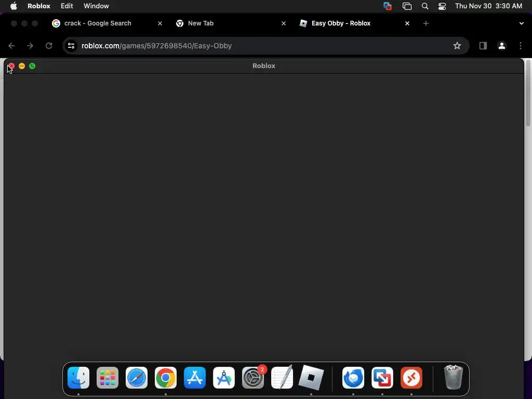Open the Trash in the Dock
The width and height of the screenshot is (532, 399).
(x=453, y=377)
